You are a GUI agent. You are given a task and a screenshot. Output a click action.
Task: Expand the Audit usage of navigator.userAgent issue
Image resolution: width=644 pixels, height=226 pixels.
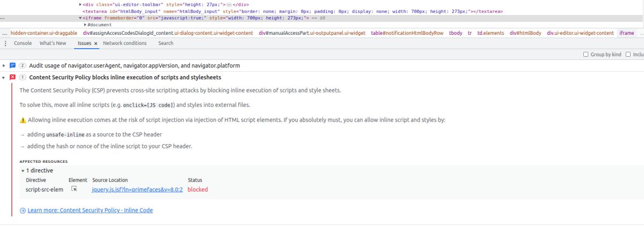click(4, 65)
